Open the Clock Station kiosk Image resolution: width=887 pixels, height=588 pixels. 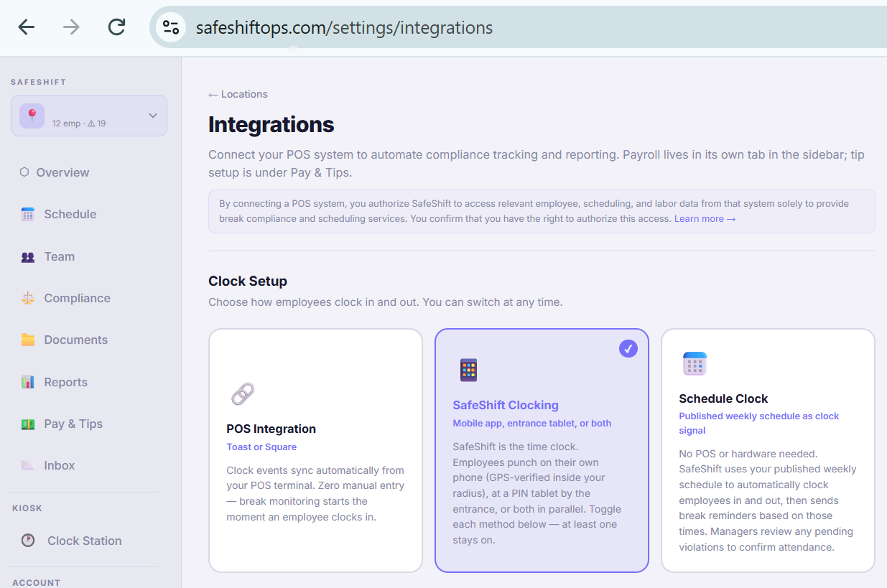[x=84, y=541]
